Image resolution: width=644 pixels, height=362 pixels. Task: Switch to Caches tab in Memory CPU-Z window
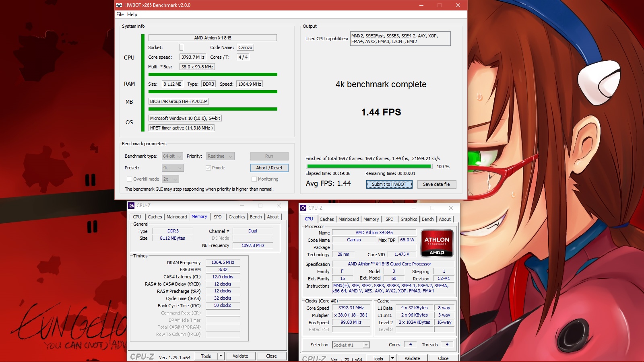click(155, 217)
